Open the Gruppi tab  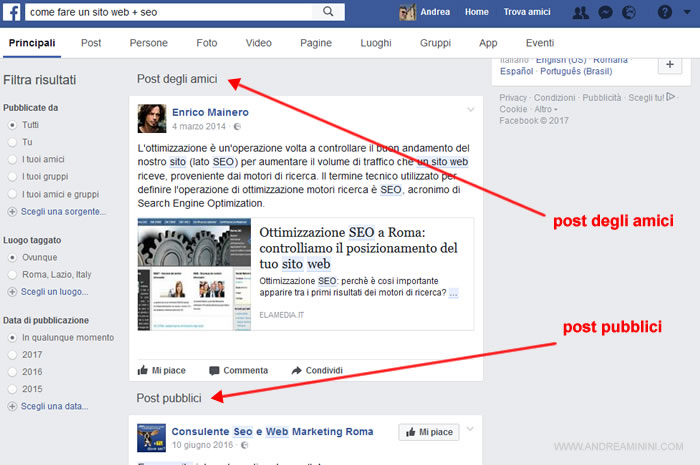pyautogui.click(x=435, y=44)
